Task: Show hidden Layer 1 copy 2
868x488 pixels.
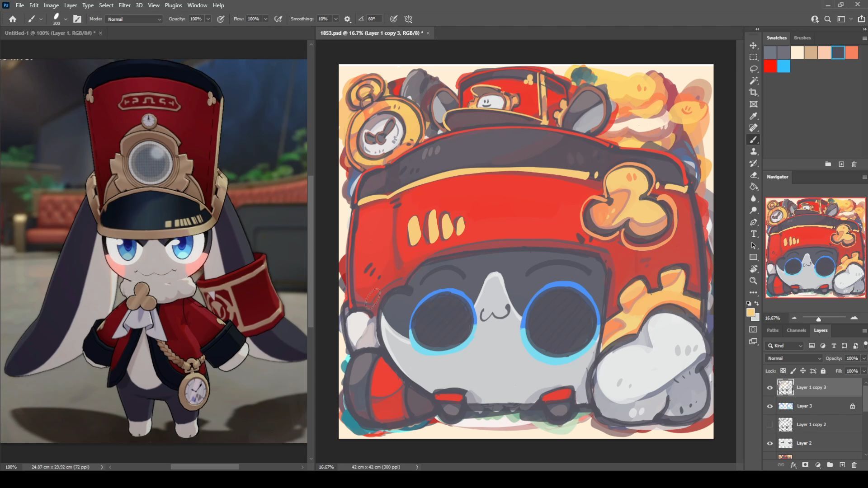Action: (769, 424)
